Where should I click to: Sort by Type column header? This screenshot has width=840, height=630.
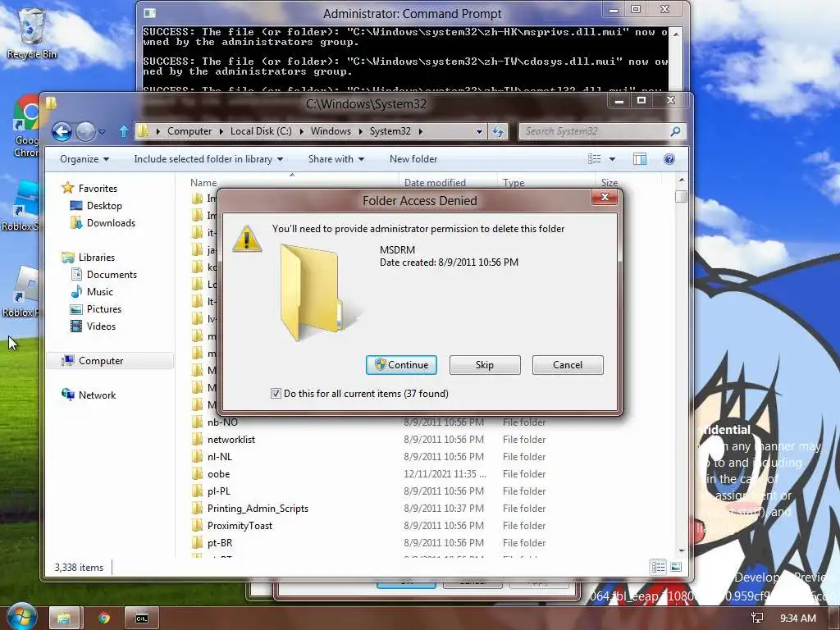pos(514,183)
